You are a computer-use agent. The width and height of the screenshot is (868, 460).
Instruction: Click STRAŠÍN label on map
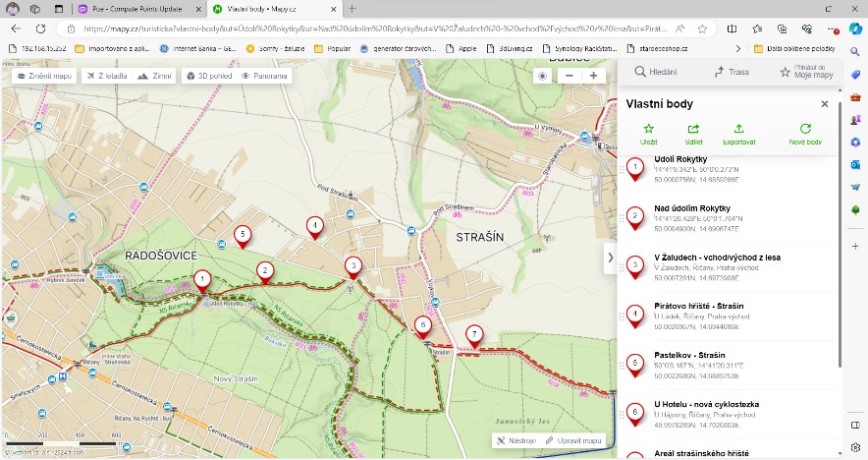pyautogui.click(x=480, y=237)
